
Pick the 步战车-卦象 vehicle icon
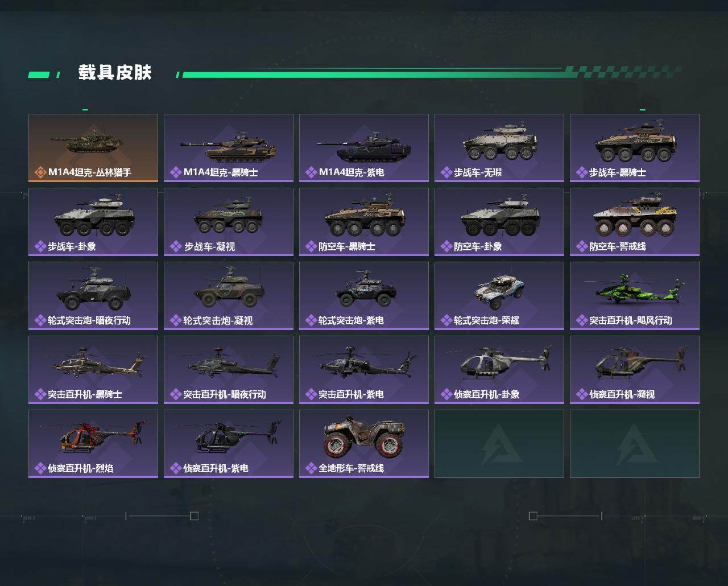coord(94,217)
